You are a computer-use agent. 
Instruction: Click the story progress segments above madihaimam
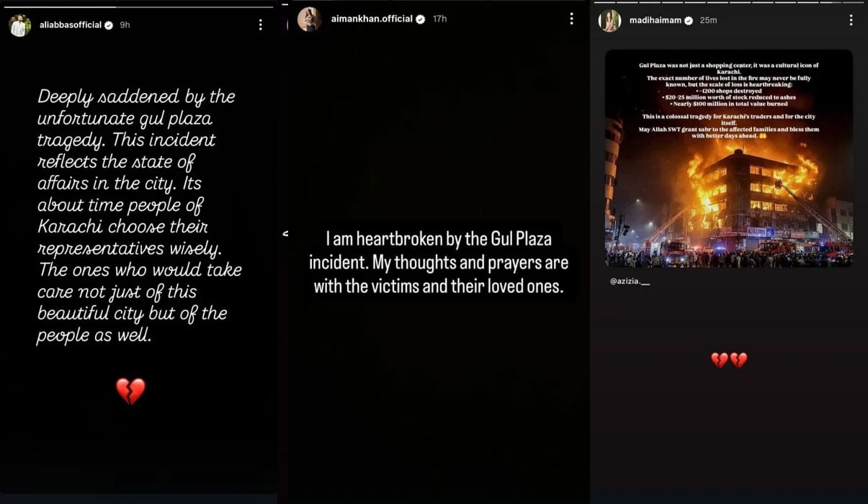[x=728, y=2]
